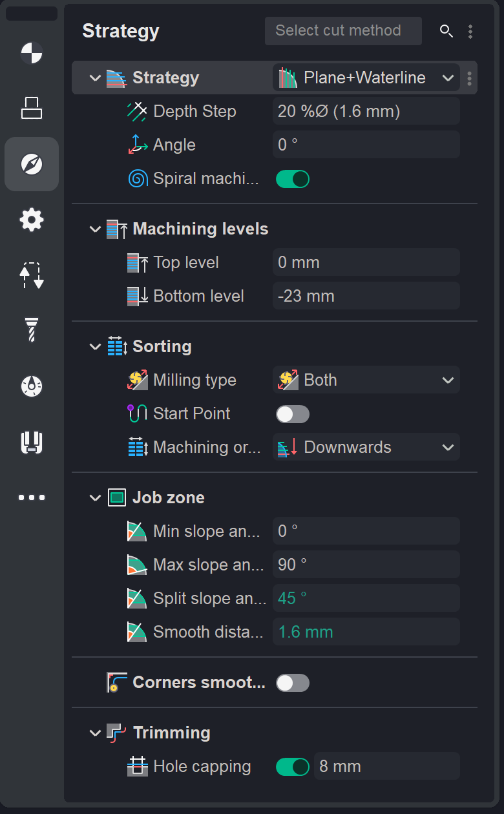Viewport: 504px width, 814px height.
Task: Collapse the Sorting section chevron
Action: coord(95,347)
